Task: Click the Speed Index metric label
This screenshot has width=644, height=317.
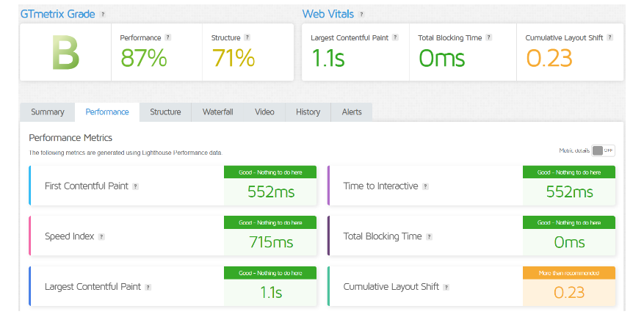Action: (x=70, y=236)
